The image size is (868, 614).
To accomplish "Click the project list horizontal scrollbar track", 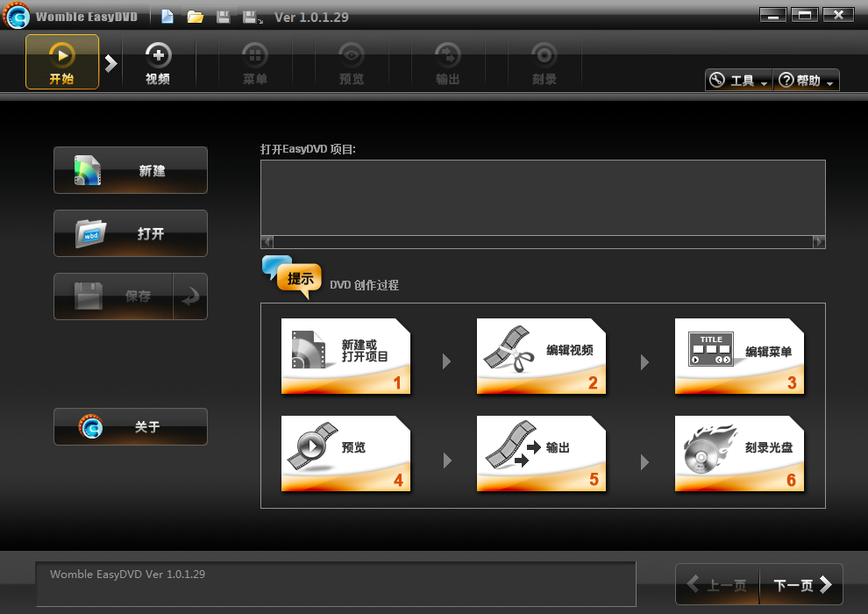I will coord(543,242).
